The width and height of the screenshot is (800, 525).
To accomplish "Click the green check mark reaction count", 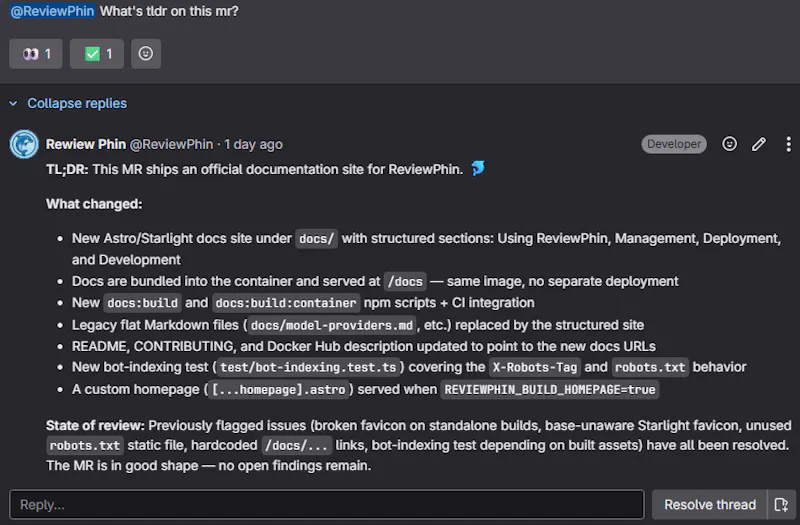I will click(97, 54).
